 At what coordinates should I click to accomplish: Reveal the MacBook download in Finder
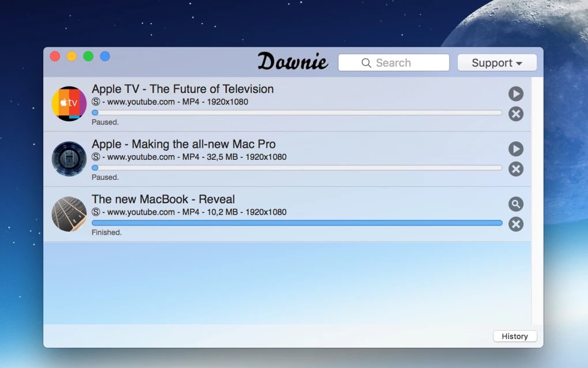coord(515,204)
